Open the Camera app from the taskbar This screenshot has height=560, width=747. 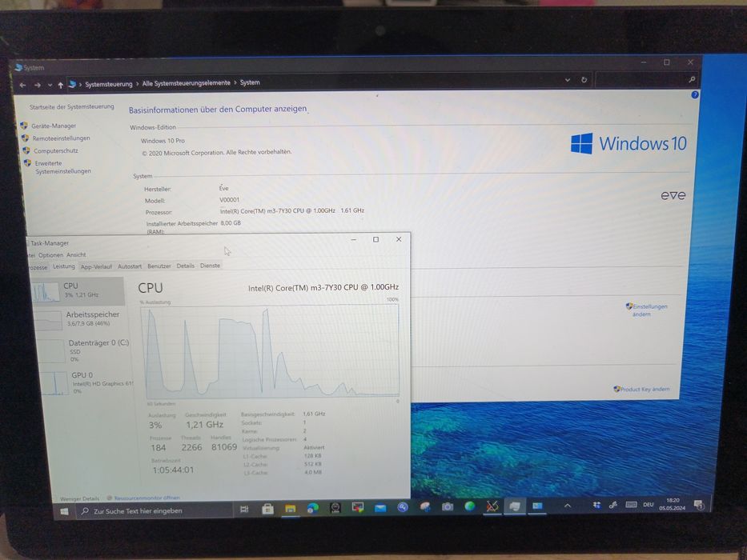[x=447, y=506]
